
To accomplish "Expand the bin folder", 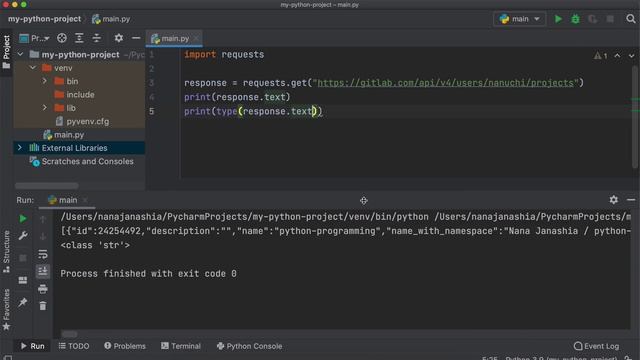I will (x=45, y=81).
